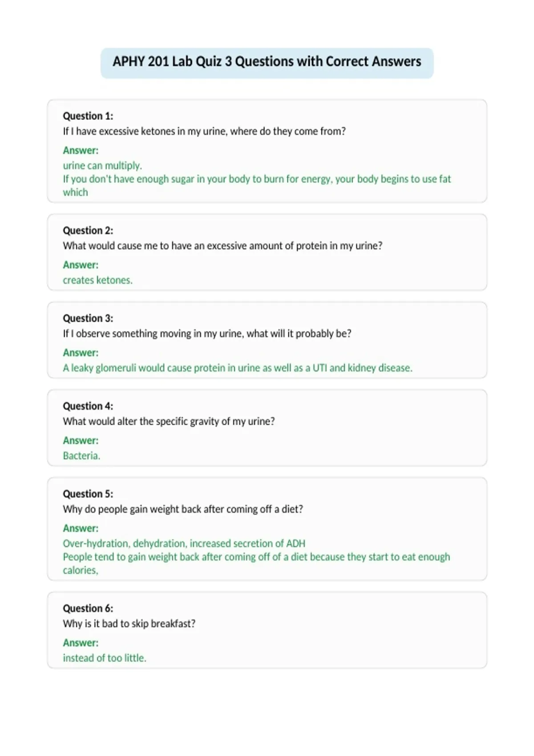Select the Question 3 heading

click(x=88, y=318)
